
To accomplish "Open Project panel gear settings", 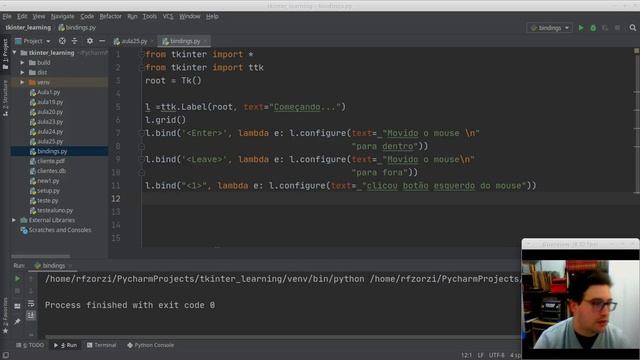I will [90, 41].
